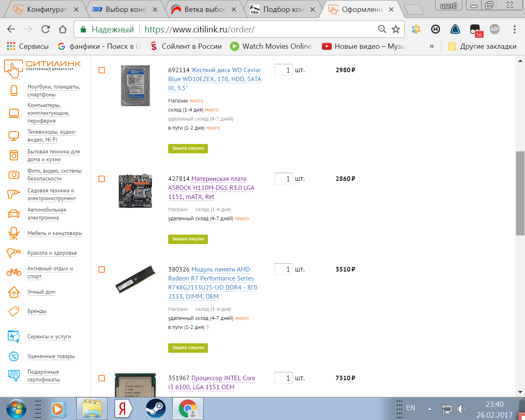The width and height of the screenshot is (525, 420).
Task: Click the quantity field for the hard drive
Action: click(283, 70)
